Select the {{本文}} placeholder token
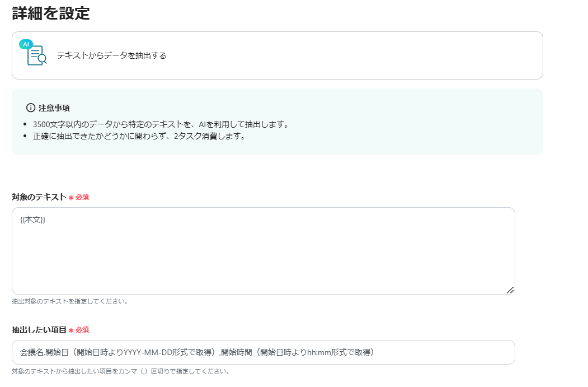 point(33,220)
